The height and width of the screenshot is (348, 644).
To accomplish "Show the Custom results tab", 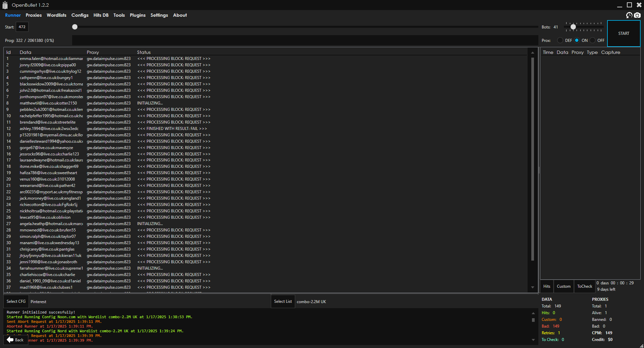I will 563,286.
